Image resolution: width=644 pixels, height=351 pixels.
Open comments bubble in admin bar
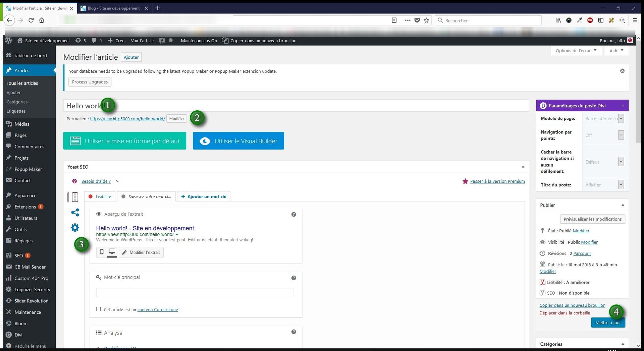coord(97,41)
